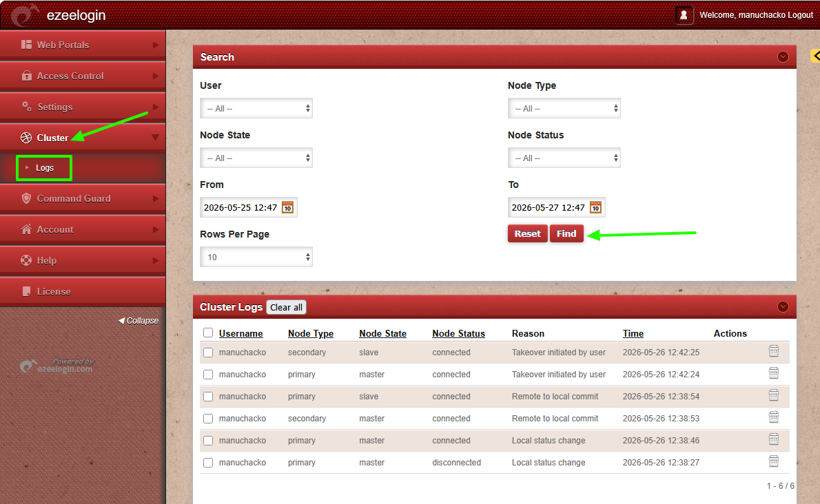Delete the 12:38:27 log entry
Screen dimensions: 820x504
(x=774, y=461)
